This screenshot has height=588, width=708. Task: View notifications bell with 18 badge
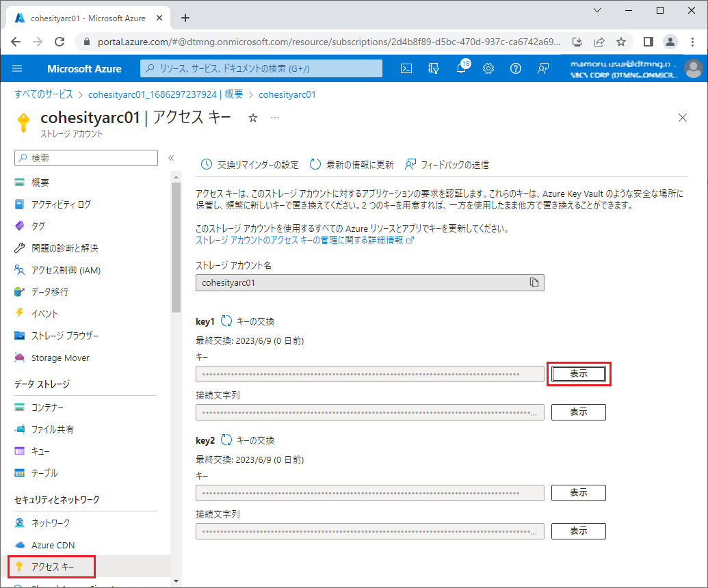(x=462, y=68)
